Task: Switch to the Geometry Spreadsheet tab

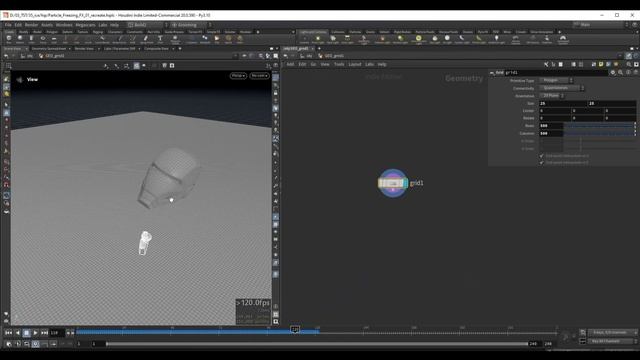Action: 49,49
